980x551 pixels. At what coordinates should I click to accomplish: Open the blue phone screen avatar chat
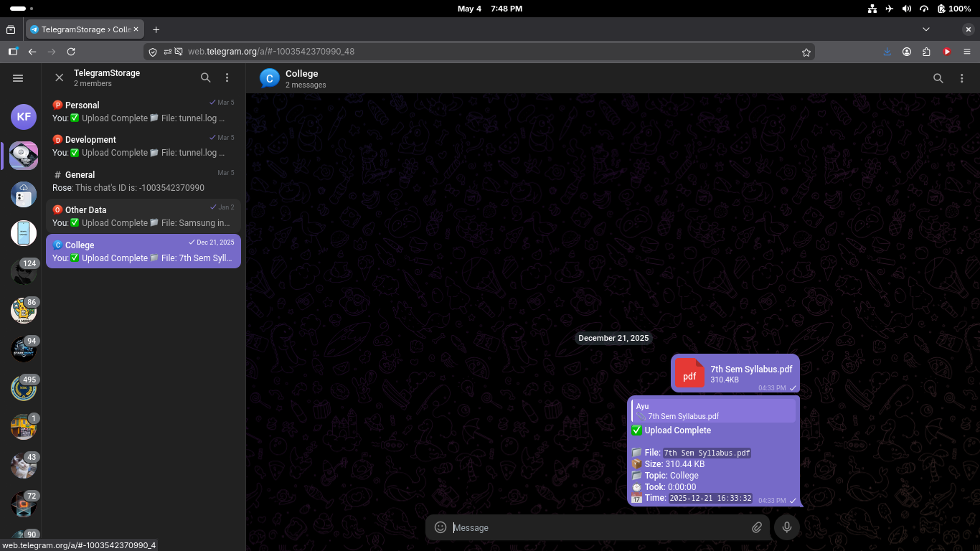24,232
